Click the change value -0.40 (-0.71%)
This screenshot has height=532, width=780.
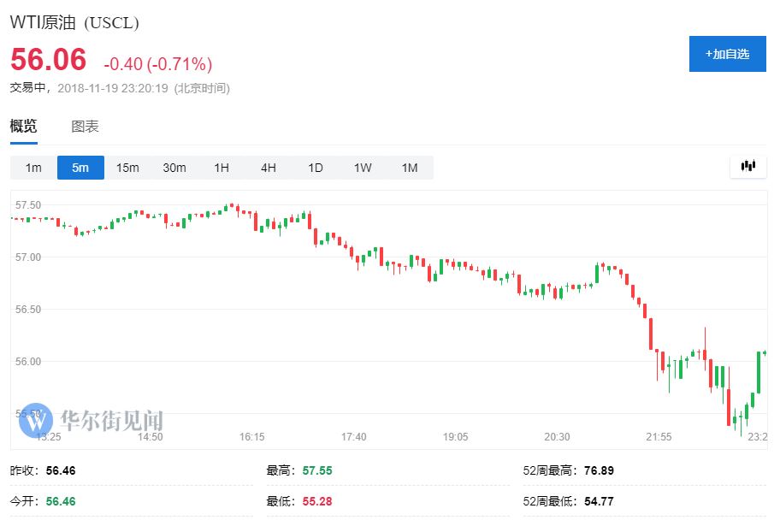(157, 63)
